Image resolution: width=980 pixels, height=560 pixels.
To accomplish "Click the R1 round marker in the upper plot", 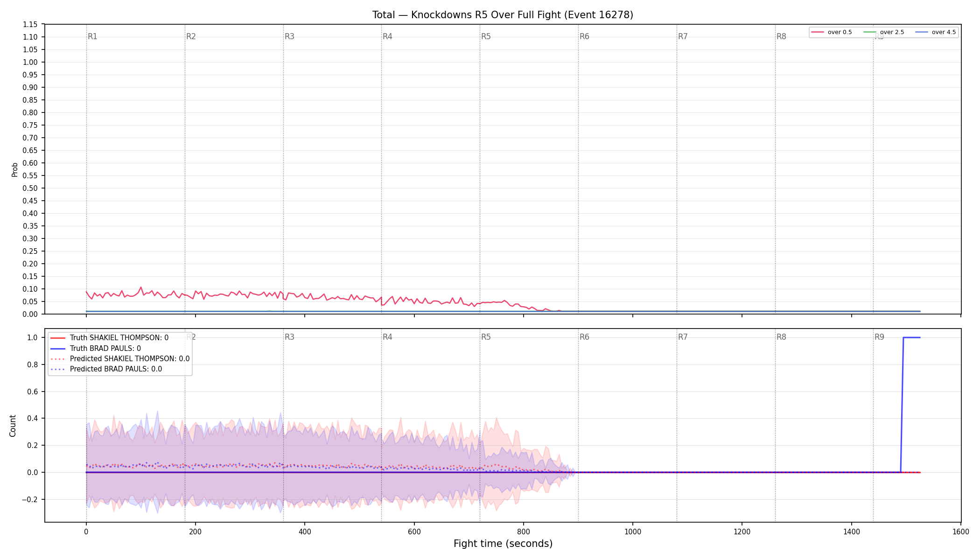I will pyautogui.click(x=92, y=36).
